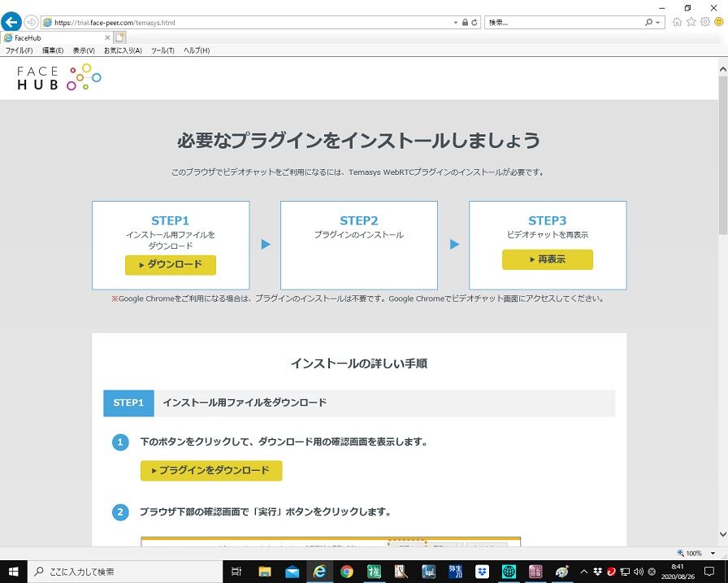This screenshot has width=728, height=583.
Task: Switch to Internet Explorer on the taskbar
Action: 319,572
